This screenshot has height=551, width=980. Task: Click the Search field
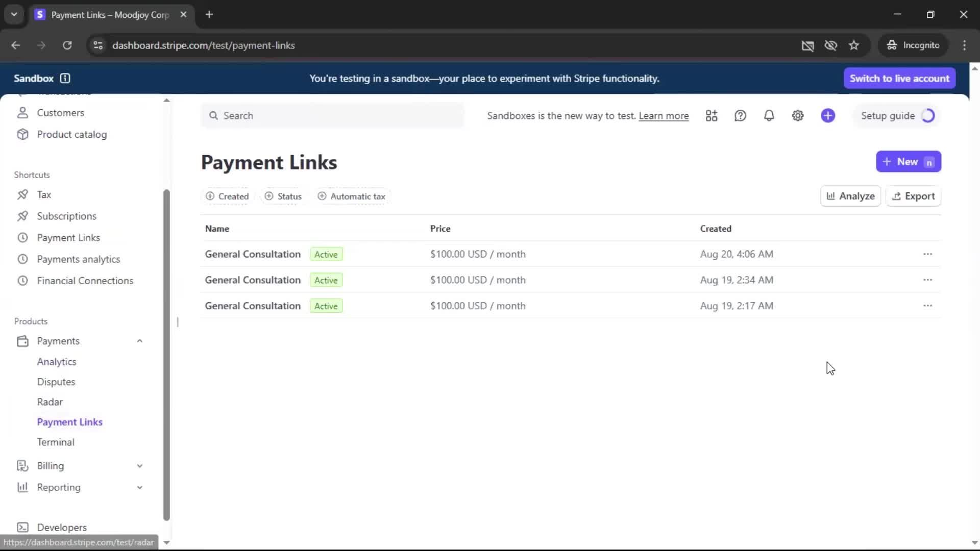pos(332,116)
